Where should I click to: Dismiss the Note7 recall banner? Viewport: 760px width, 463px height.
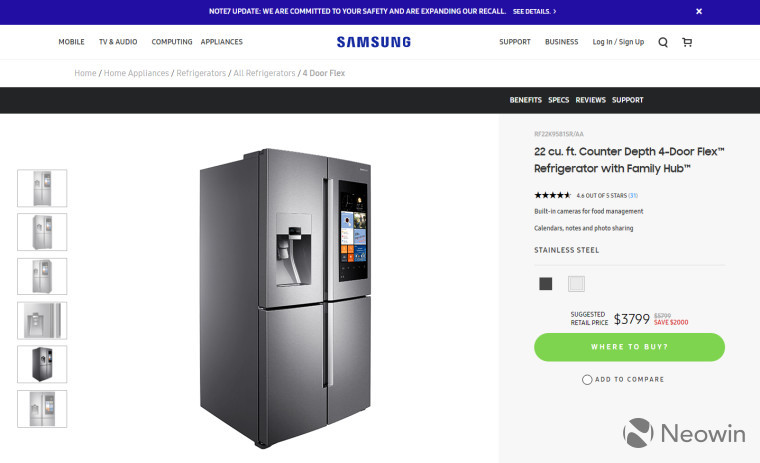coord(699,11)
